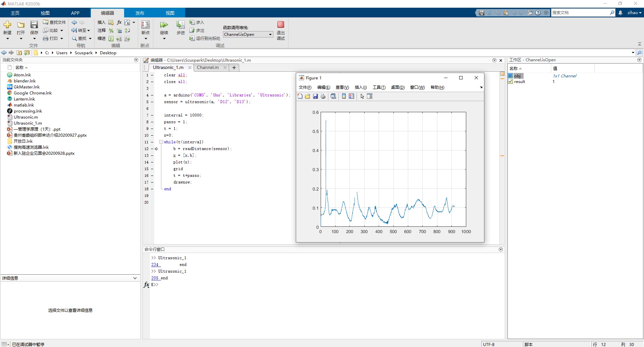Click the 转至 (Go To) button
The width and height of the screenshot is (644, 347).
point(80,30)
